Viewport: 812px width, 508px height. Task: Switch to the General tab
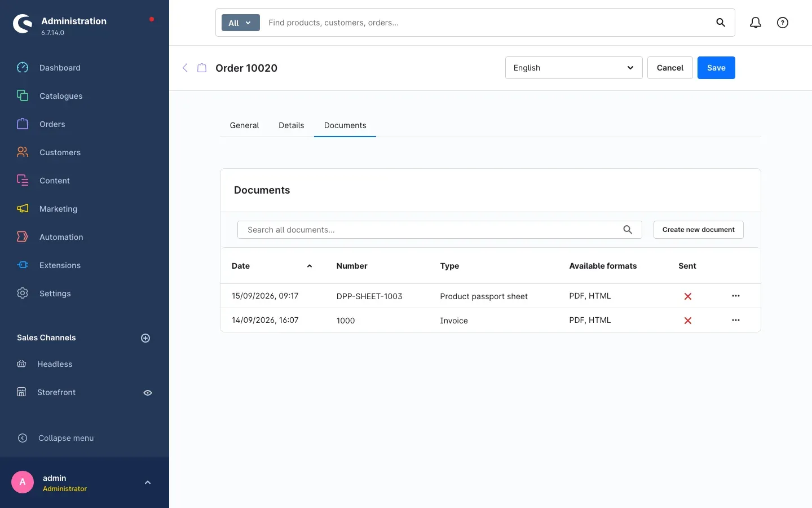[x=244, y=125]
